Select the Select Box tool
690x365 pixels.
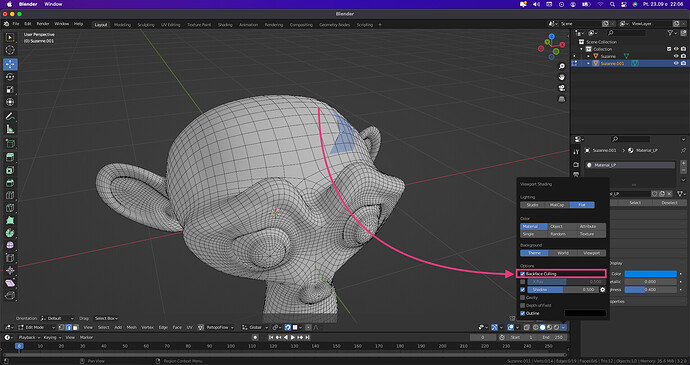coord(10,38)
